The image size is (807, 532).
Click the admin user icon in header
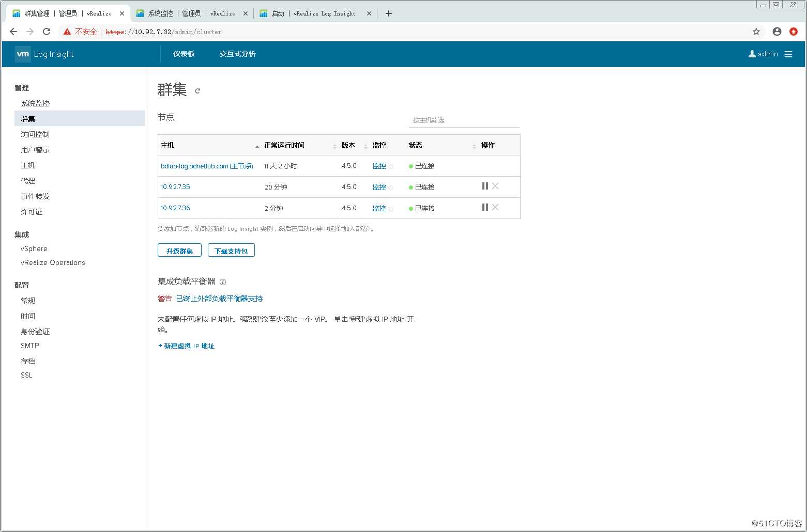click(x=752, y=54)
